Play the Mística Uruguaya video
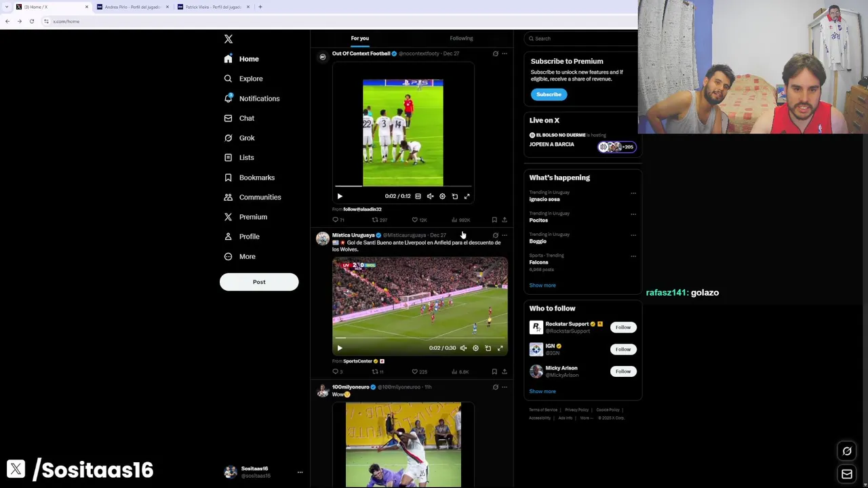 coord(340,348)
